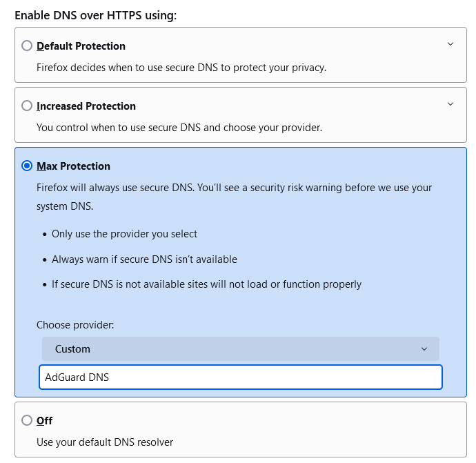Click the Max Protection label text
Viewport: 476px width, 463px height.
73,166
